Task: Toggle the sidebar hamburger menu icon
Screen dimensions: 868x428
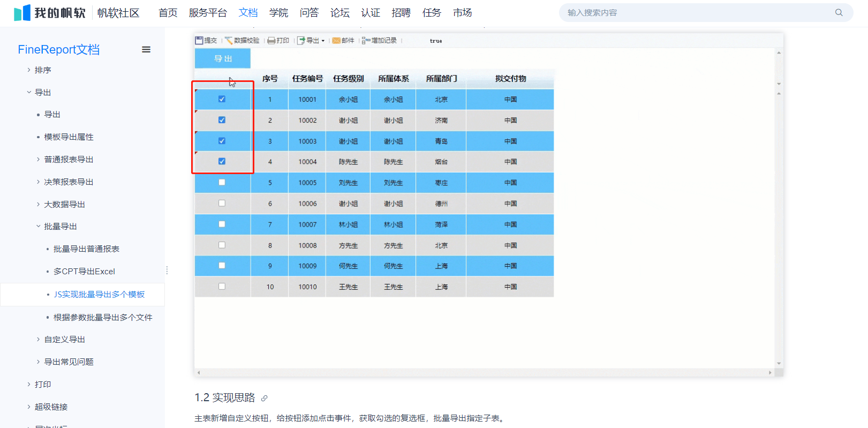Action: click(146, 49)
